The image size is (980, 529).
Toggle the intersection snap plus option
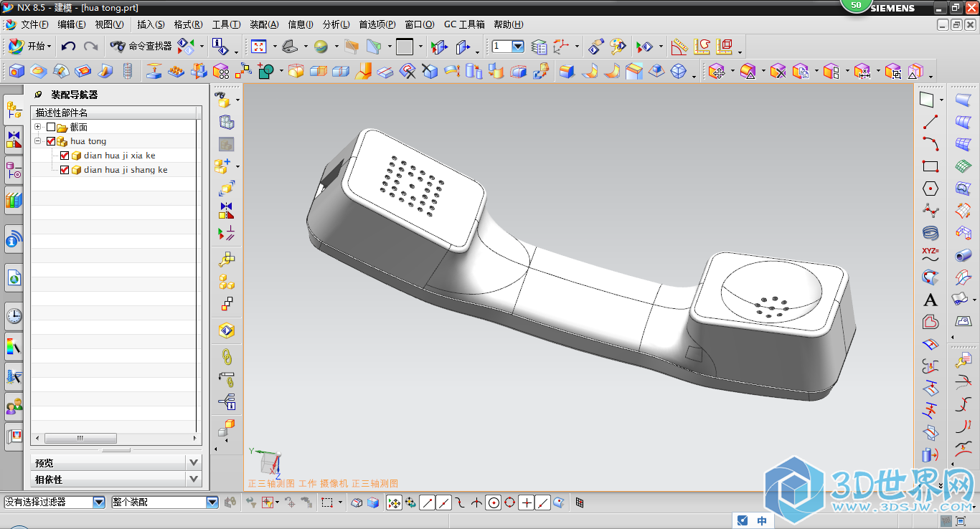click(527, 502)
